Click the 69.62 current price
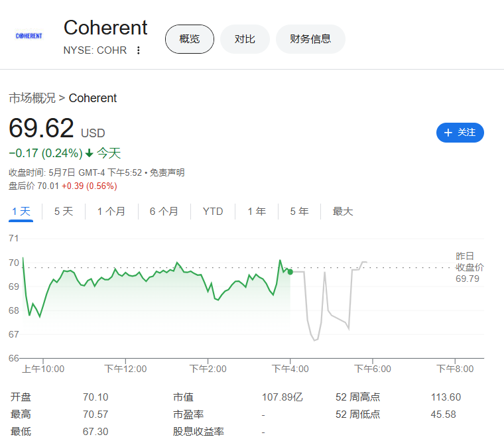 (41, 128)
